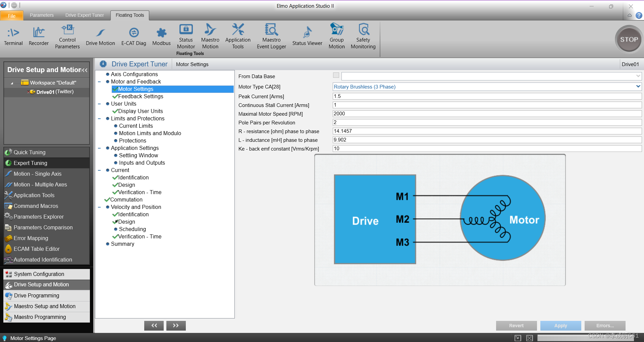Open System Configuration section
This screenshot has height=342, width=644.
point(47,274)
